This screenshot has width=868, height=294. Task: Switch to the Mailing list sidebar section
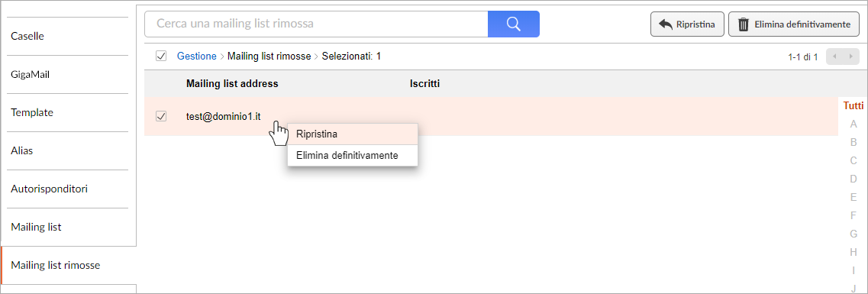[x=69, y=227]
